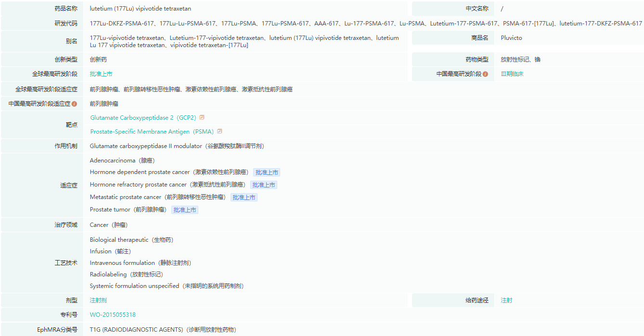Click Infusion（输注）technology entry

click(110, 251)
